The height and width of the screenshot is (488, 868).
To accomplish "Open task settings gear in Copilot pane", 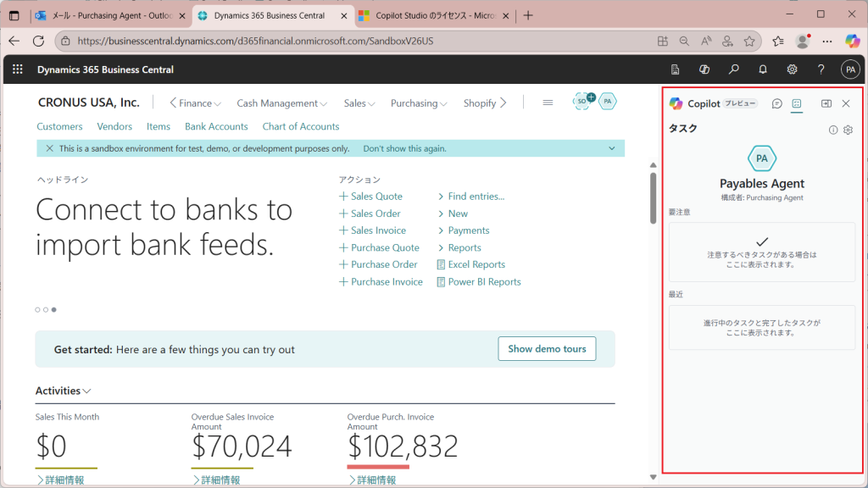I will coord(848,130).
